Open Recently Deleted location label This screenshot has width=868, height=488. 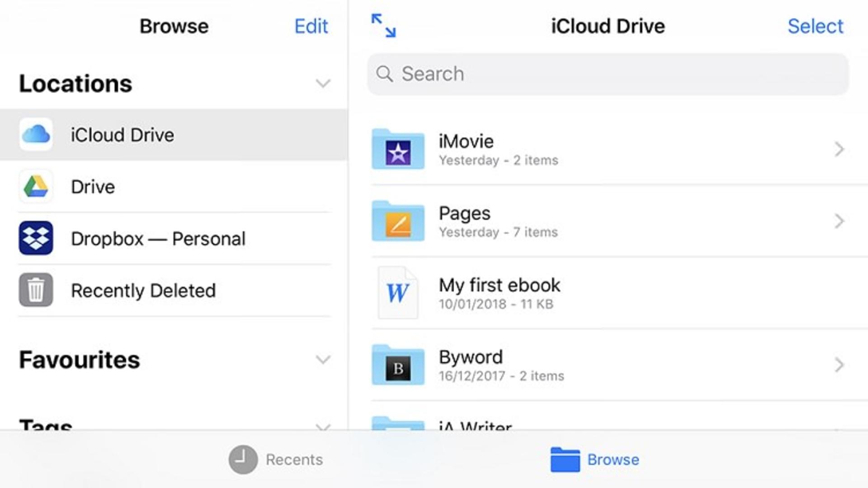pyautogui.click(x=143, y=291)
